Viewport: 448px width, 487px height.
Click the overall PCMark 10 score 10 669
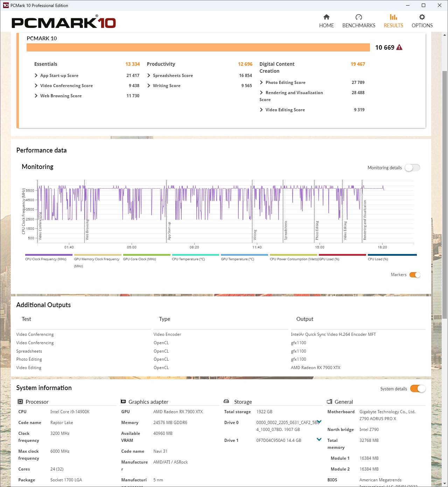[x=385, y=48]
